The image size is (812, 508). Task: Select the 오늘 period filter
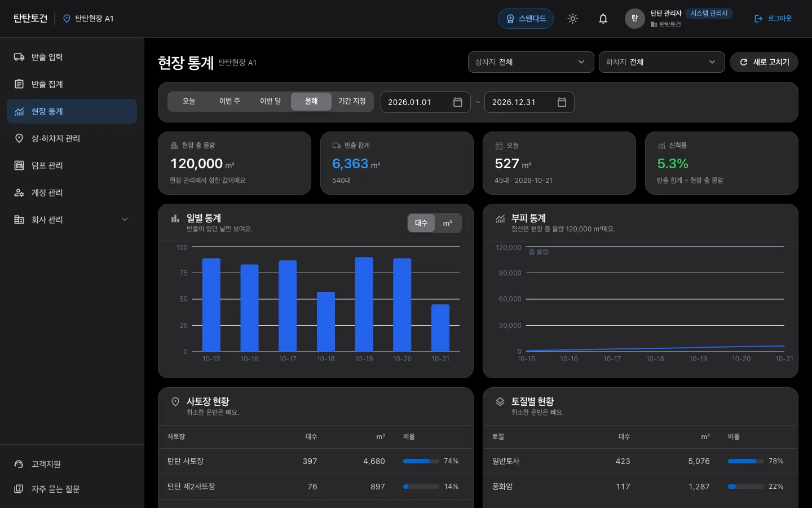pyautogui.click(x=189, y=102)
